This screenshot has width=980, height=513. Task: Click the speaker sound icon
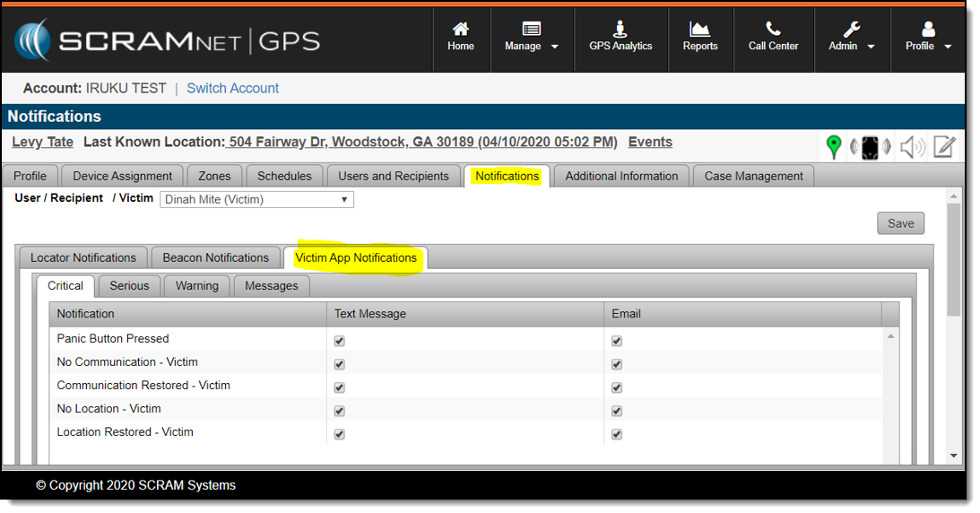pyautogui.click(x=912, y=147)
